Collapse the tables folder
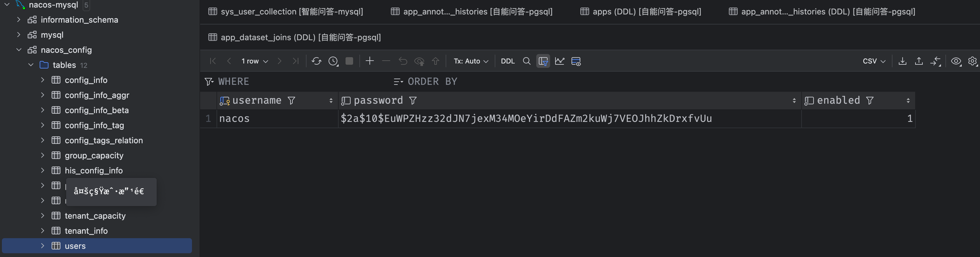This screenshot has height=257, width=980. point(31,65)
